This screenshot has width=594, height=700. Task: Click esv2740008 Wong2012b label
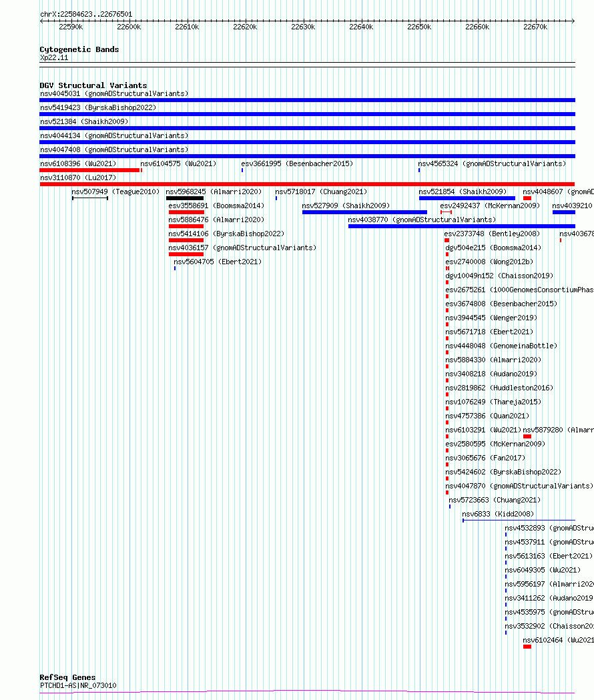tap(489, 262)
